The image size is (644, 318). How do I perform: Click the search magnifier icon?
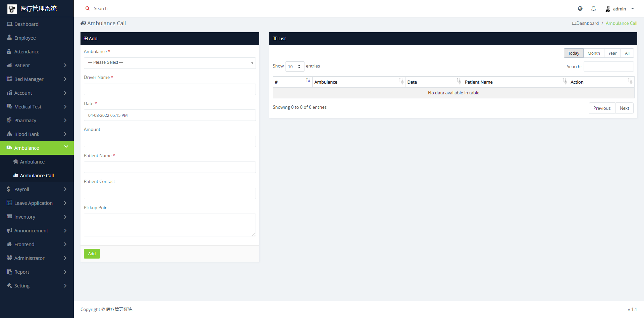pyautogui.click(x=88, y=9)
